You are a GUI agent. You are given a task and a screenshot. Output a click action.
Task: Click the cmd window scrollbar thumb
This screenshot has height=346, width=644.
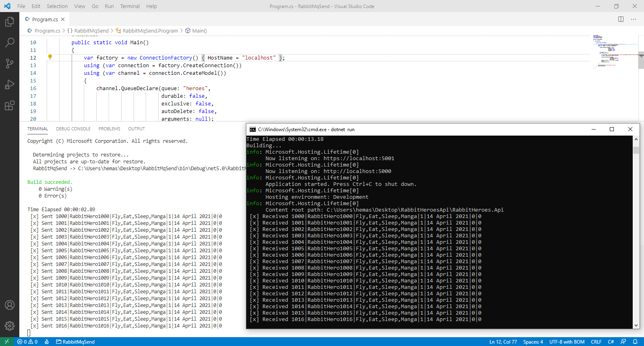[636, 150]
